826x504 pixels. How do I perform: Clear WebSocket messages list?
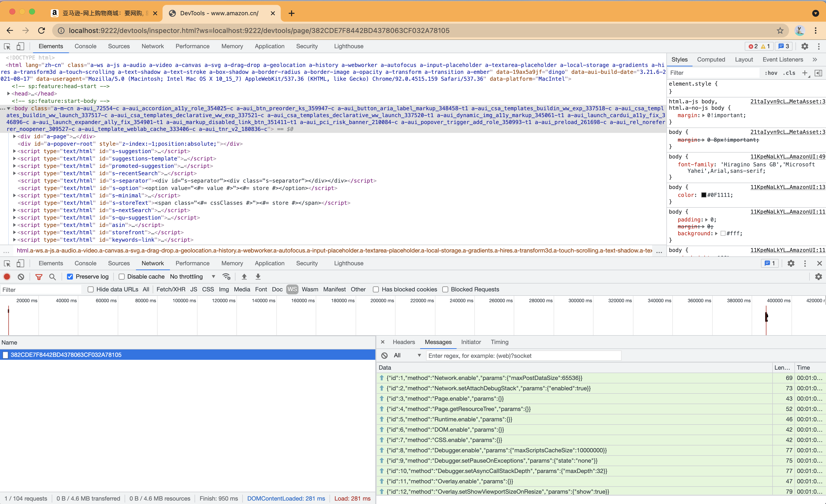click(384, 356)
